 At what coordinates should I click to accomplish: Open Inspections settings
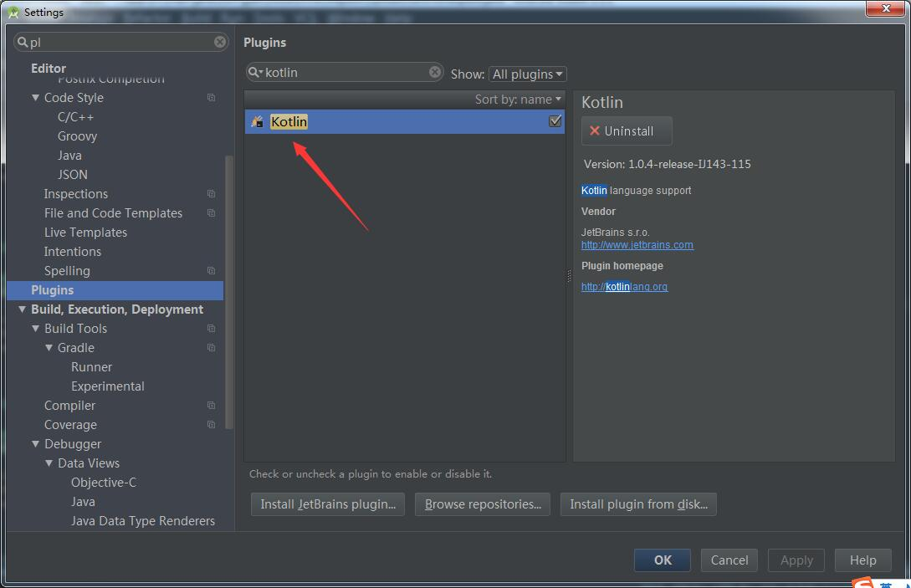pos(76,193)
